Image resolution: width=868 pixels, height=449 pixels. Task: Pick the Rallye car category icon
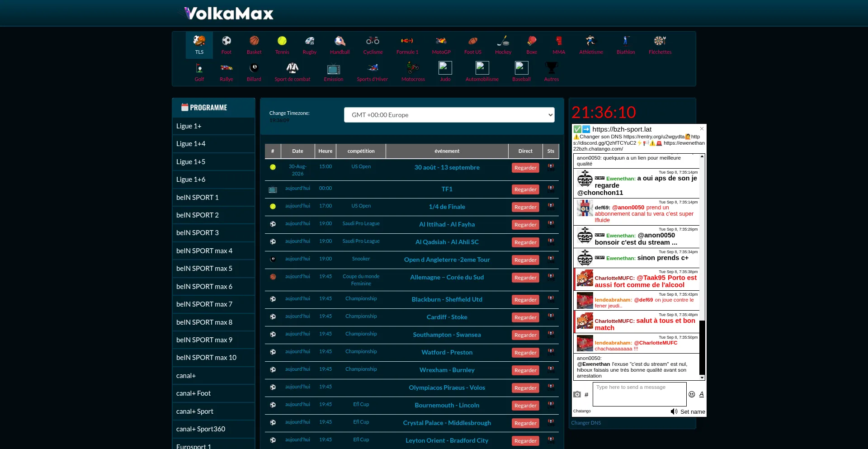tap(226, 68)
